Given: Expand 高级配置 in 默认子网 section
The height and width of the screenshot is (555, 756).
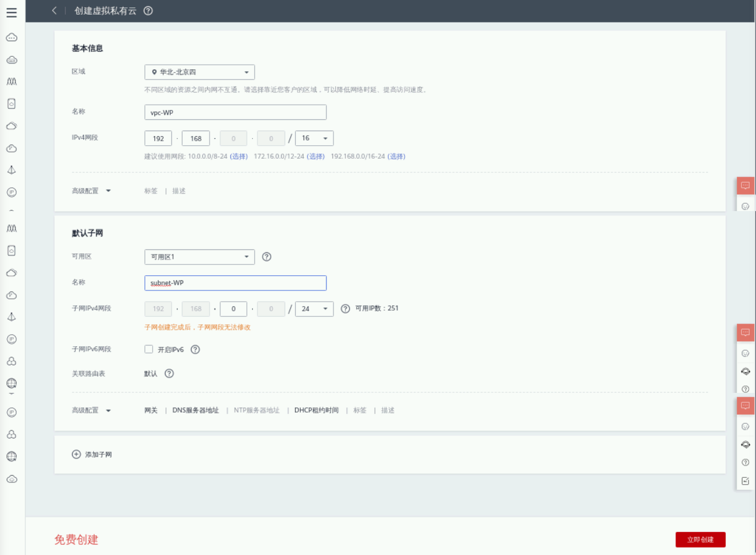Looking at the screenshot, I should point(91,410).
